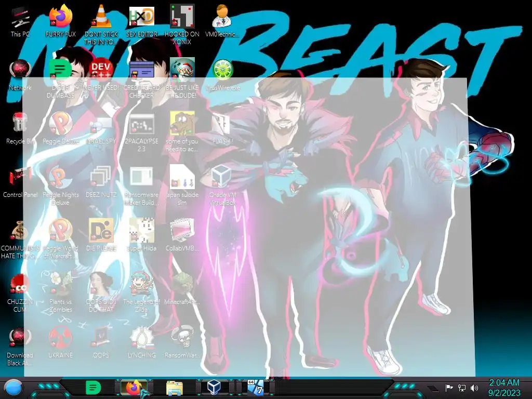The image size is (532, 399).
Task: Select the VLC traffic cone desktop icon
Action: 101,24
